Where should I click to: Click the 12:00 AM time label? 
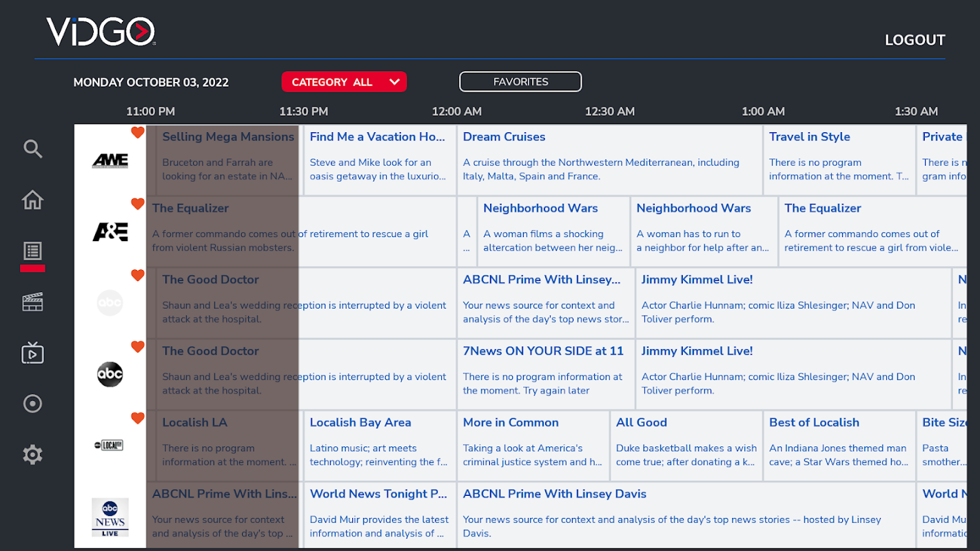(457, 112)
